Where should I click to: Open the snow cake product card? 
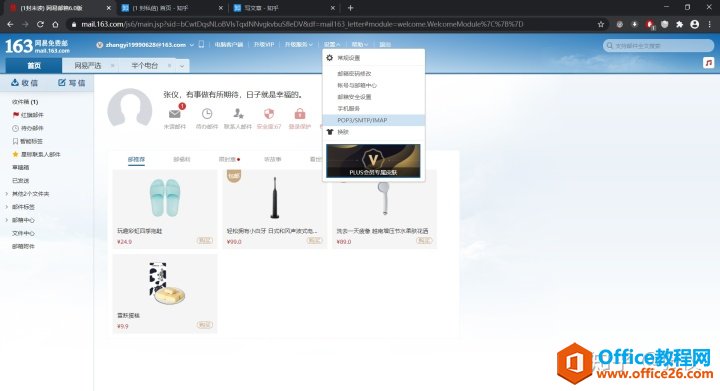tap(165, 294)
